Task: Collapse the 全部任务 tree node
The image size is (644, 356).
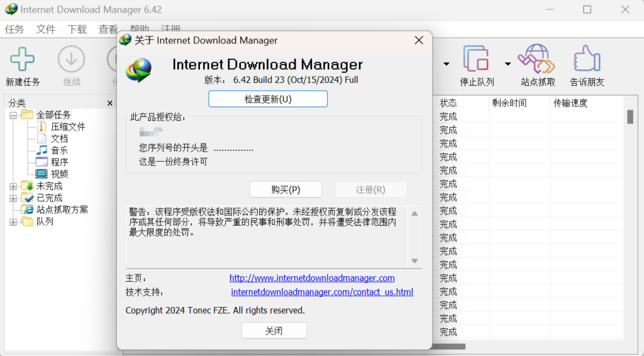Action: coord(13,115)
